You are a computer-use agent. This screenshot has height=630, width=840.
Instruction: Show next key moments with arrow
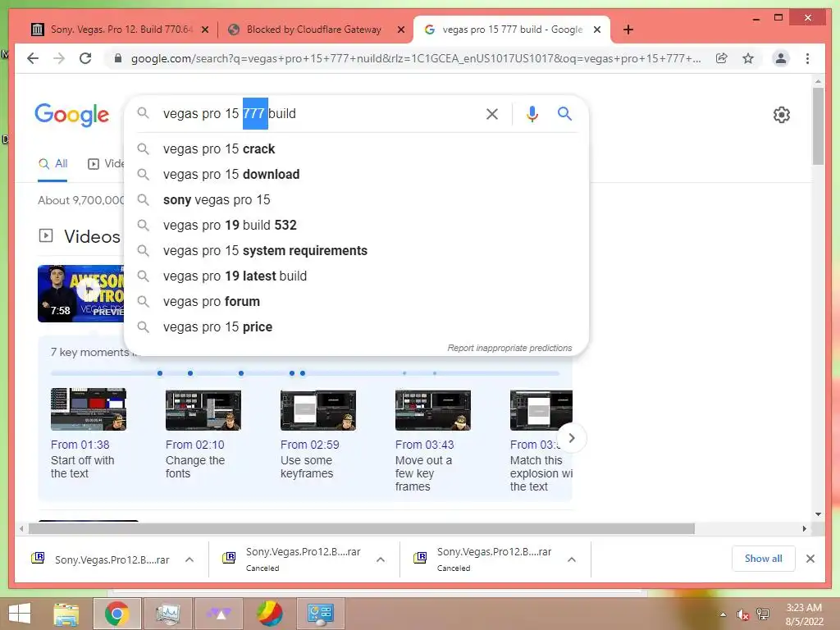point(572,438)
